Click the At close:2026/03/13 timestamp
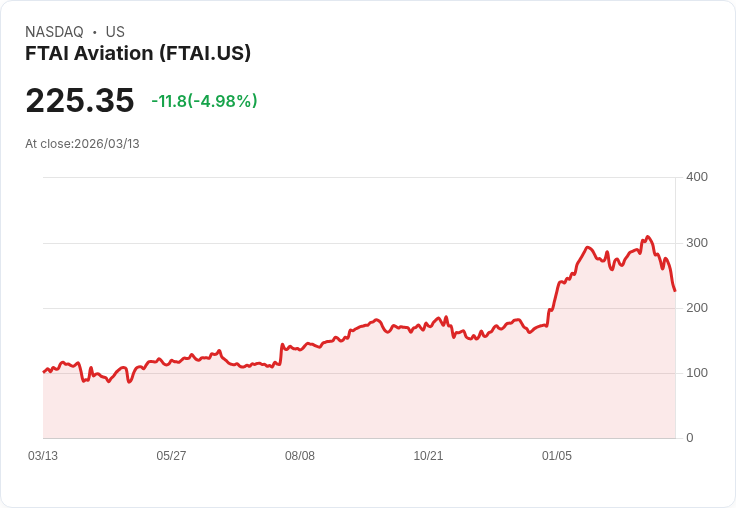The height and width of the screenshot is (508, 736). tap(82, 144)
